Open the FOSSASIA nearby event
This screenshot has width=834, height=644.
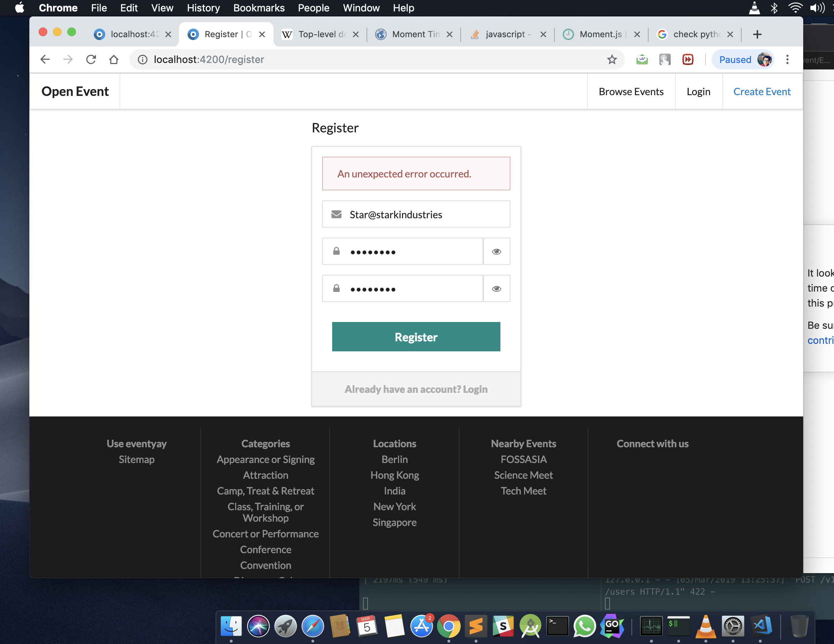tap(524, 459)
